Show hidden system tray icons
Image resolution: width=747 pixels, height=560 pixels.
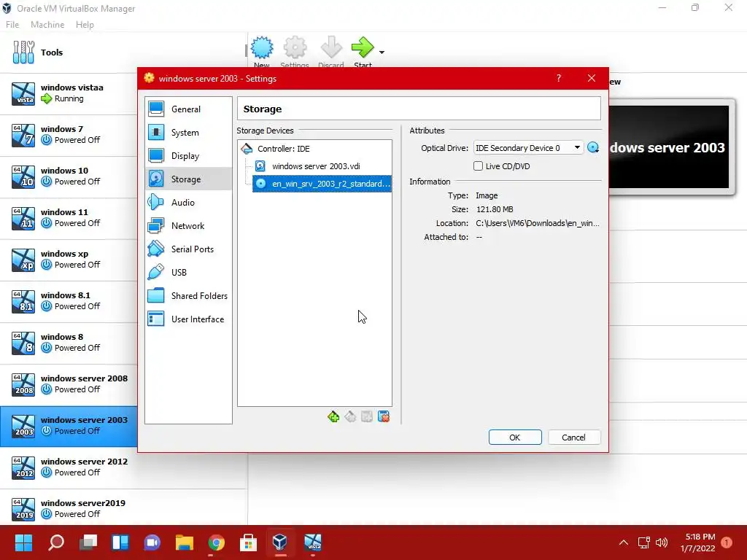(623, 542)
